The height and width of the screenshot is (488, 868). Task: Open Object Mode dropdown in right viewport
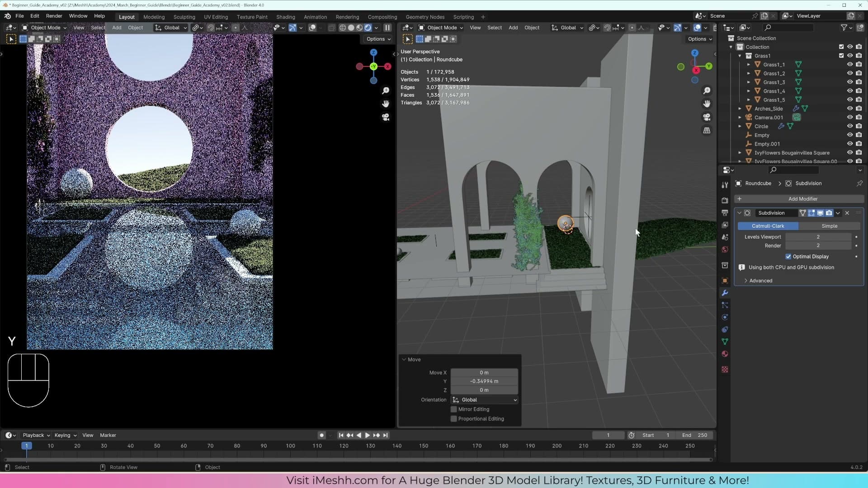click(441, 28)
